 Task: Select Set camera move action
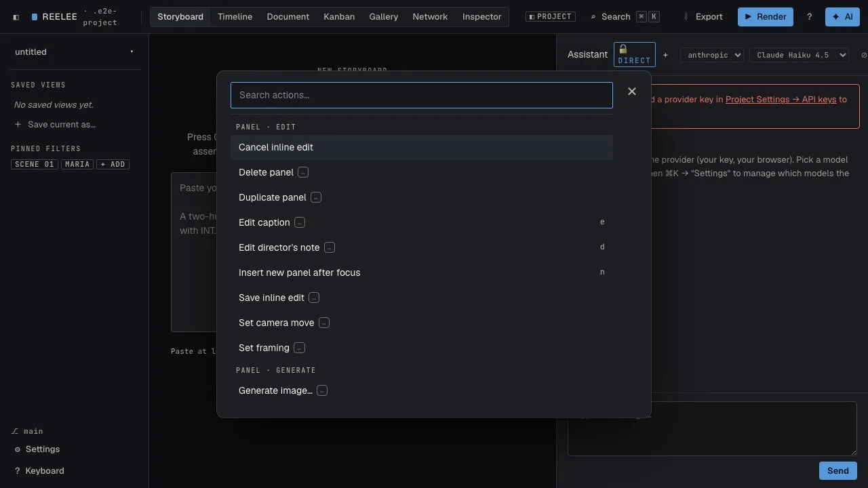click(x=422, y=323)
